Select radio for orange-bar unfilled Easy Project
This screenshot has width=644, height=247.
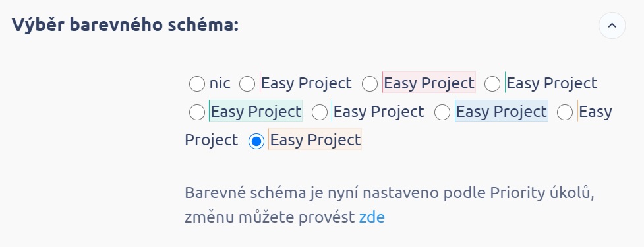pos(565,112)
